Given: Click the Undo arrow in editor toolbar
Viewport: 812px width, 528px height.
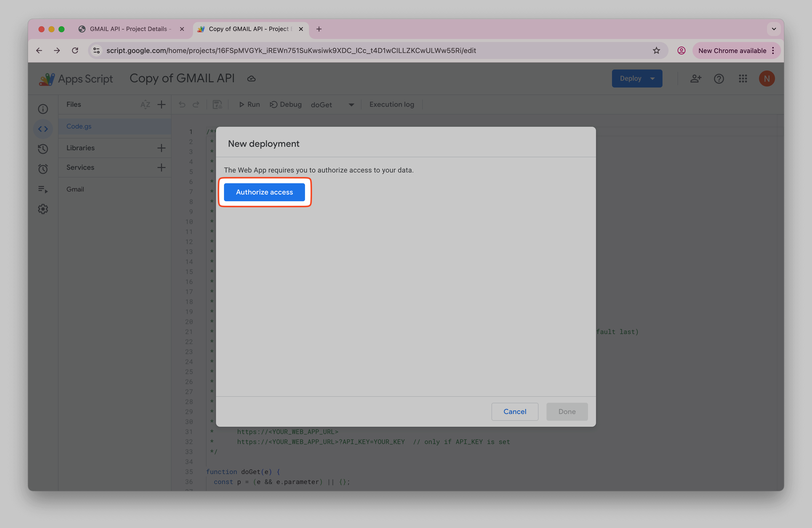Looking at the screenshot, I should [182, 104].
